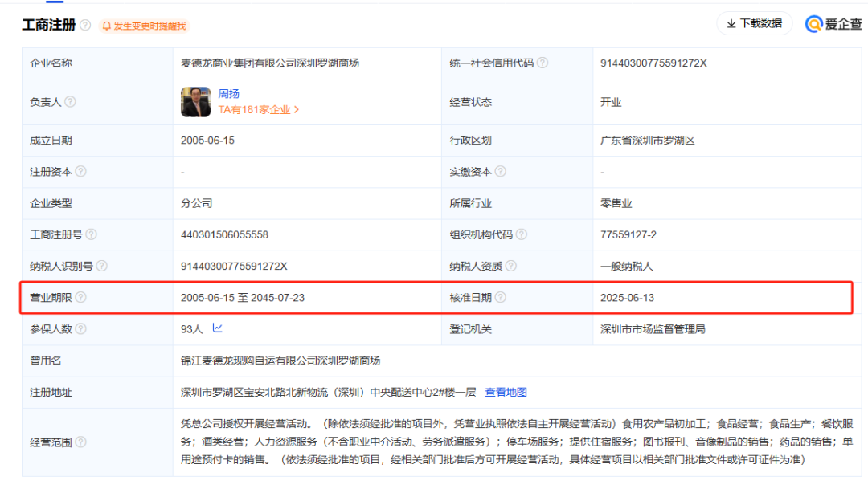Select 深圳市市场监督管理局 registration authority
The image size is (868, 497).
point(653,329)
